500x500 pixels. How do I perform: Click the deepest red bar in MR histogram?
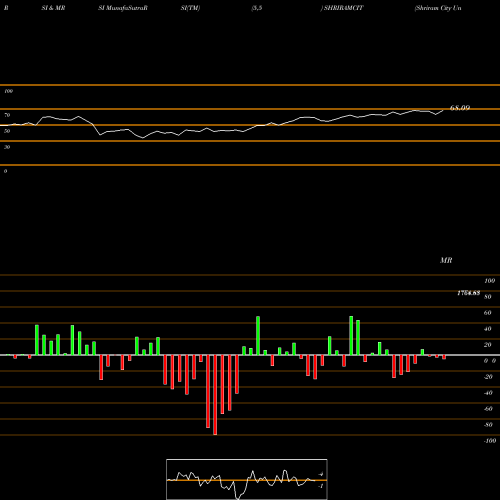(215, 395)
